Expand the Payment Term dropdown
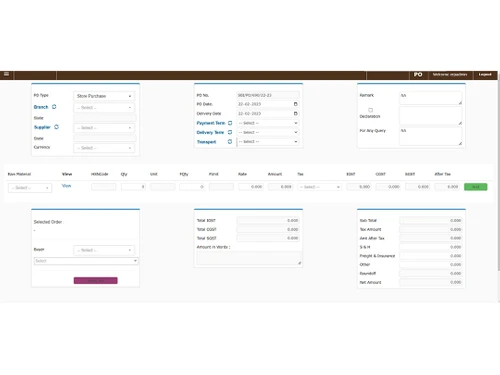500x375 pixels. [x=268, y=123]
